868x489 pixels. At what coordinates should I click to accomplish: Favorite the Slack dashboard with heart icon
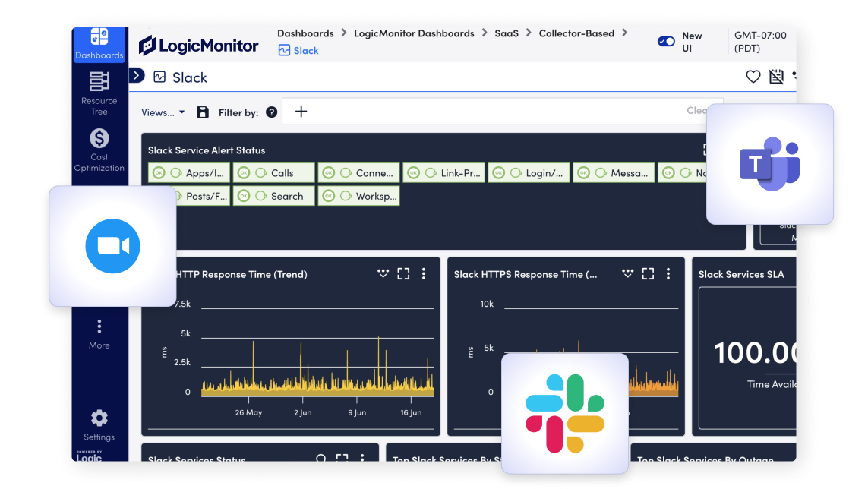tap(753, 77)
